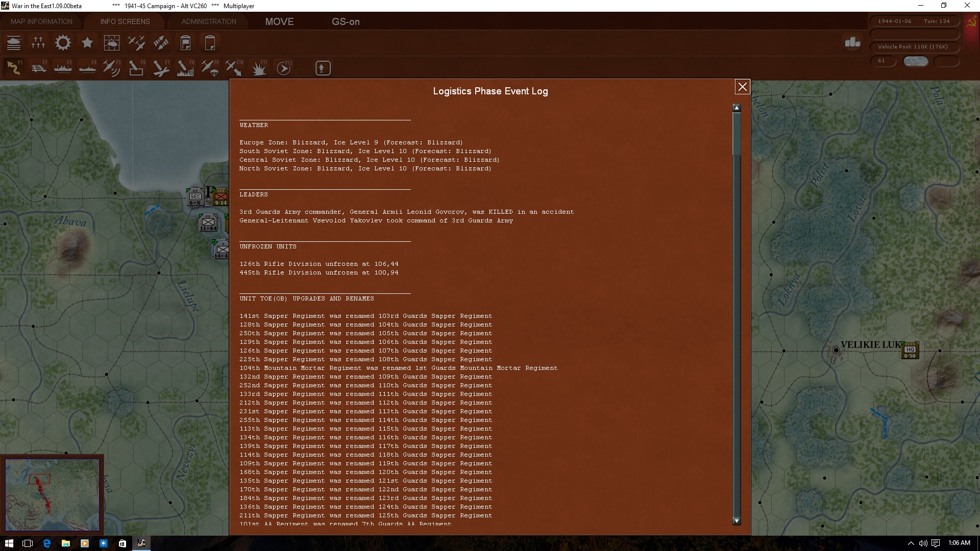Screen dimensions: 980x551
Task: Open the weather map grid icon
Action: [111, 43]
